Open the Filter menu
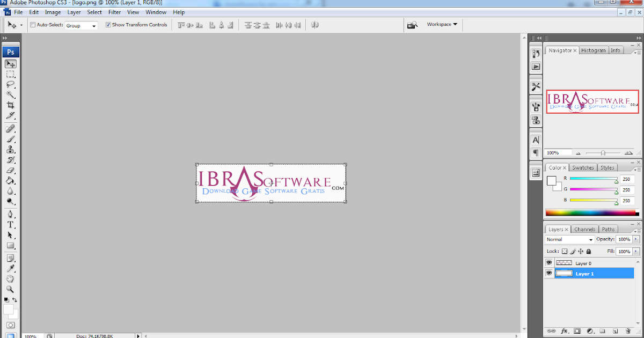The width and height of the screenshot is (644, 338). (x=114, y=12)
